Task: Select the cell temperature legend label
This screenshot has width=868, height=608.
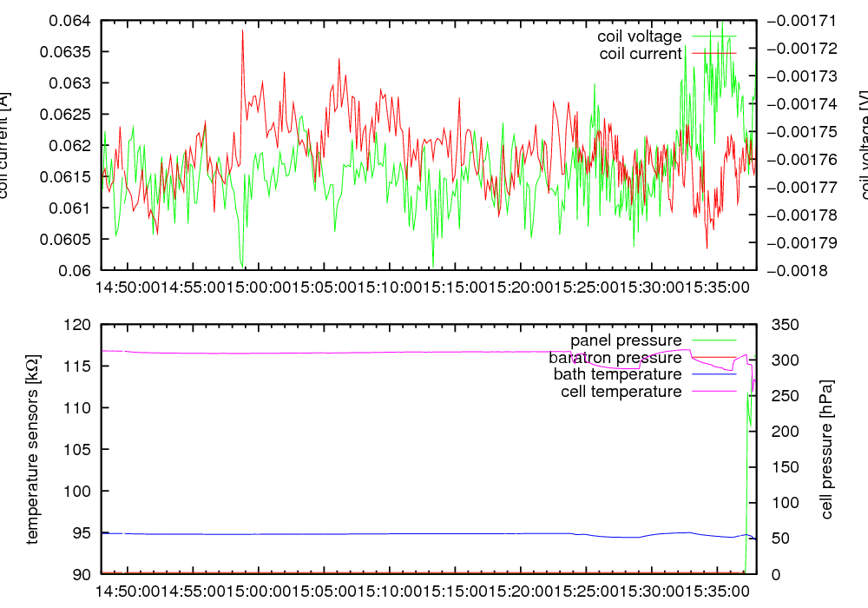Action: (621, 392)
